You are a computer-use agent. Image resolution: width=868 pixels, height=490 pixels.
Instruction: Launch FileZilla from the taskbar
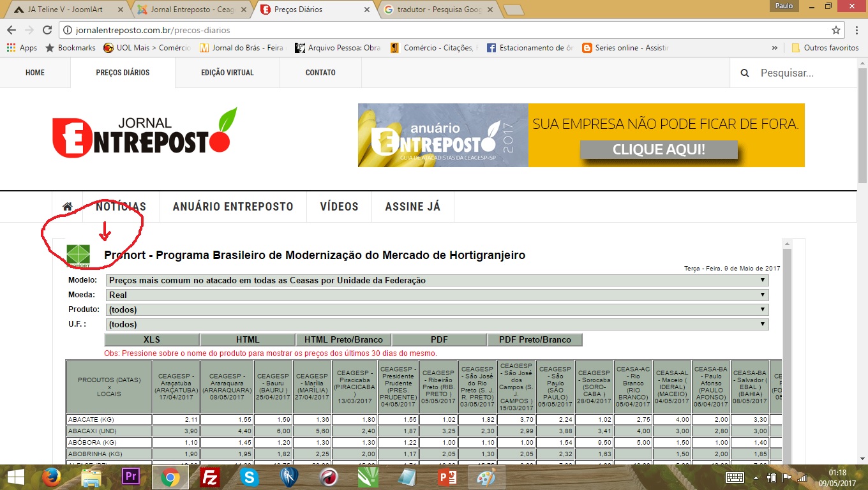[210, 477]
